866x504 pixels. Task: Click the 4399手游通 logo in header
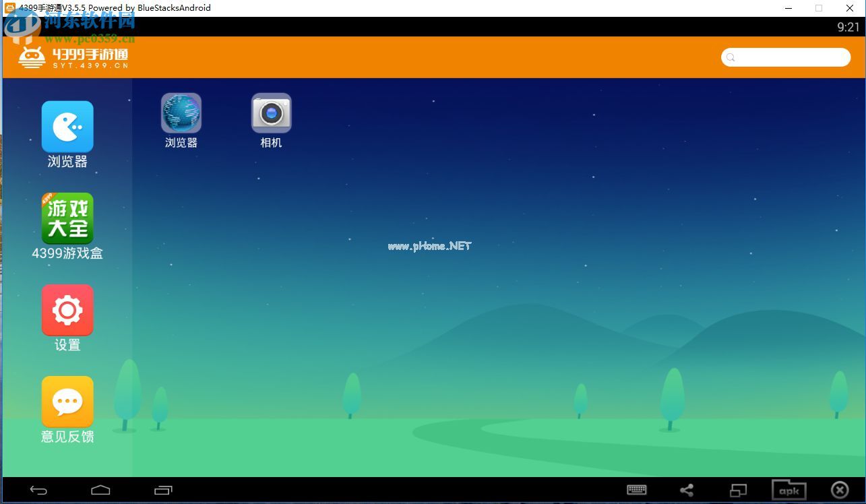73,57
